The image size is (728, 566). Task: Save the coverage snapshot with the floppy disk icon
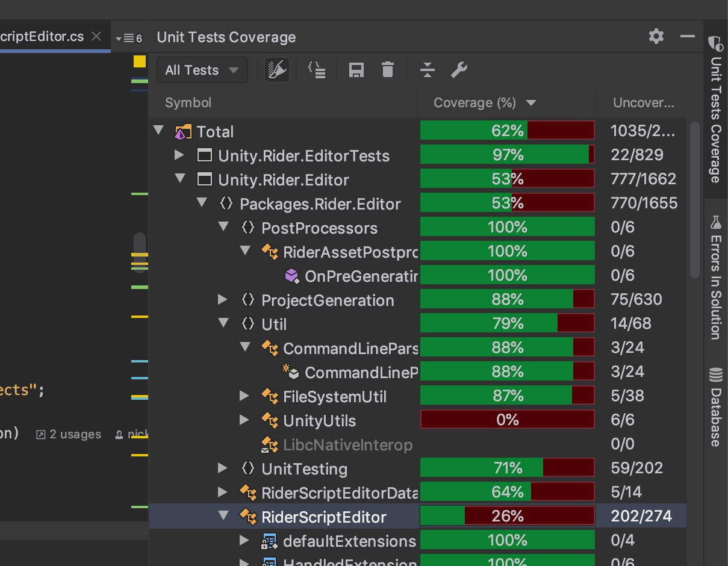[356, 70]
